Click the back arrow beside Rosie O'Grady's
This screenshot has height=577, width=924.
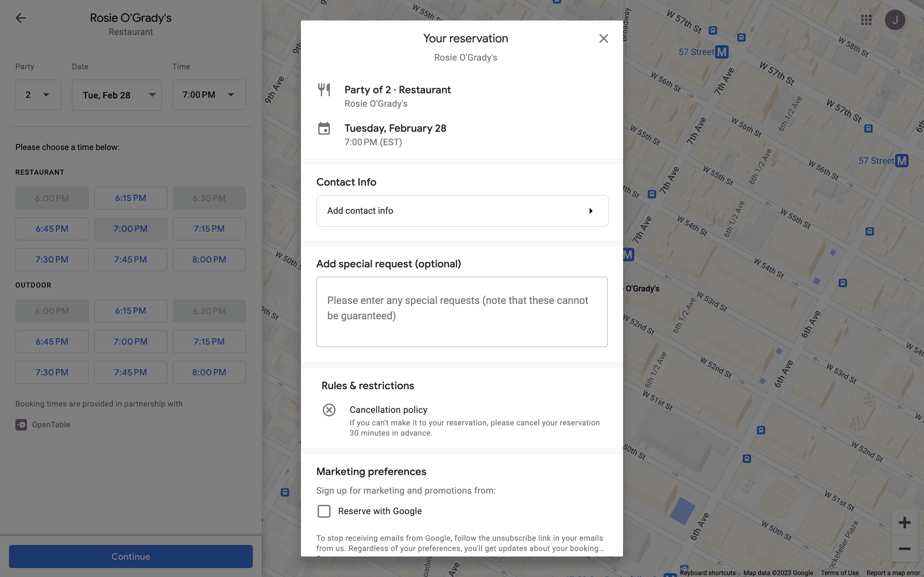[21, 18]
